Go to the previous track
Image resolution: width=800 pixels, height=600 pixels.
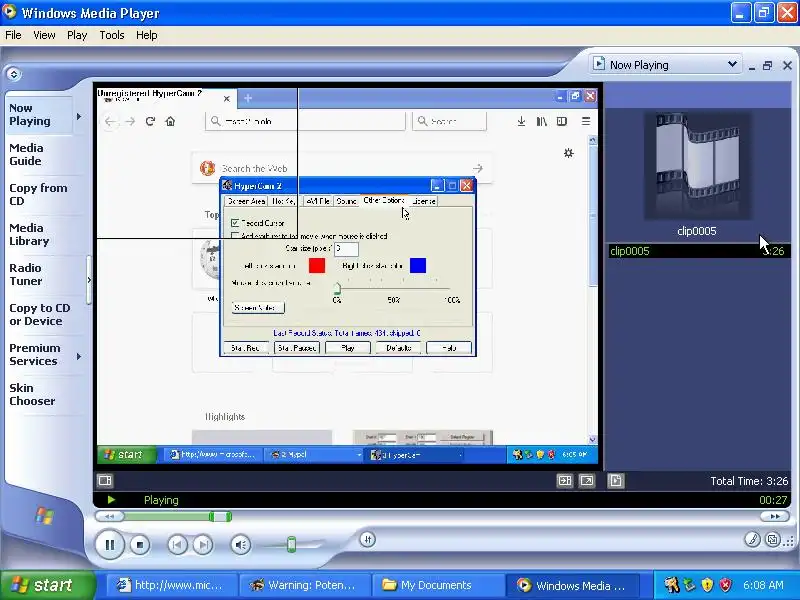click(x=177, y=545)
